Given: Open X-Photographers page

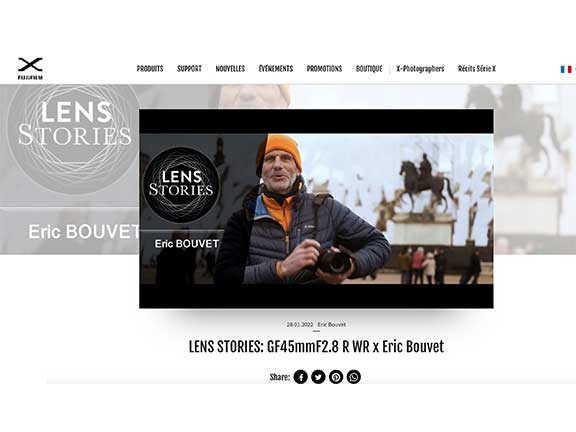Looking at the screenshot, I should 420,69.
